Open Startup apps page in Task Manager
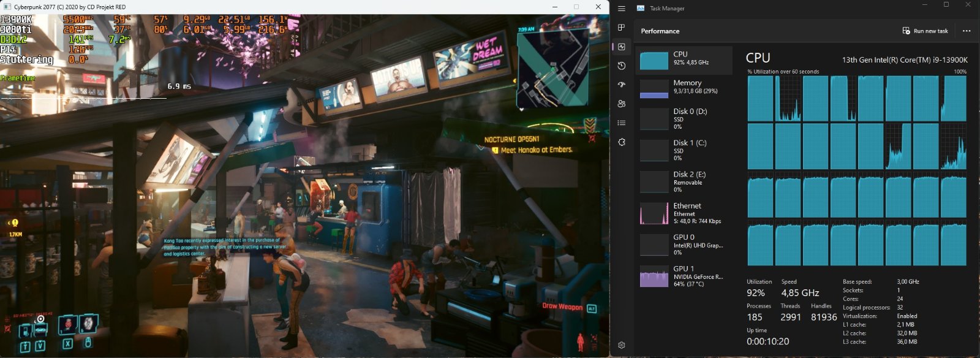This screenshot has height=358, width=980. pyautogui.click(x=621, y=85)
